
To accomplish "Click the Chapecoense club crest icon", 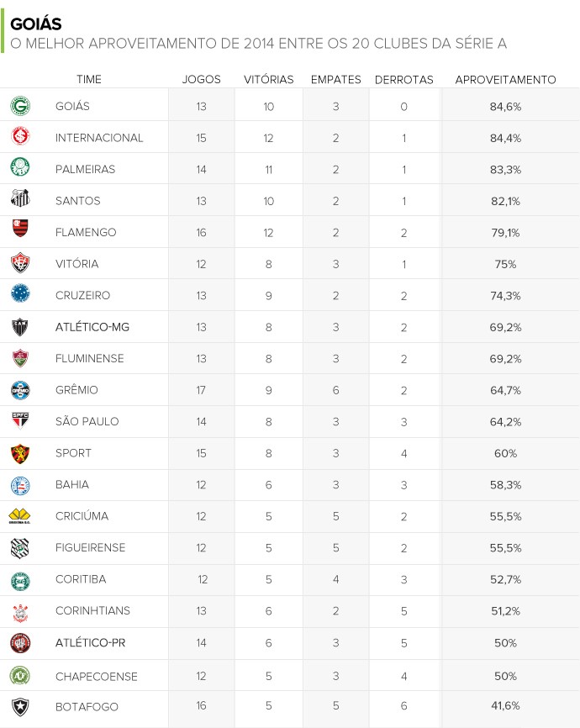I will click(20, 676).
